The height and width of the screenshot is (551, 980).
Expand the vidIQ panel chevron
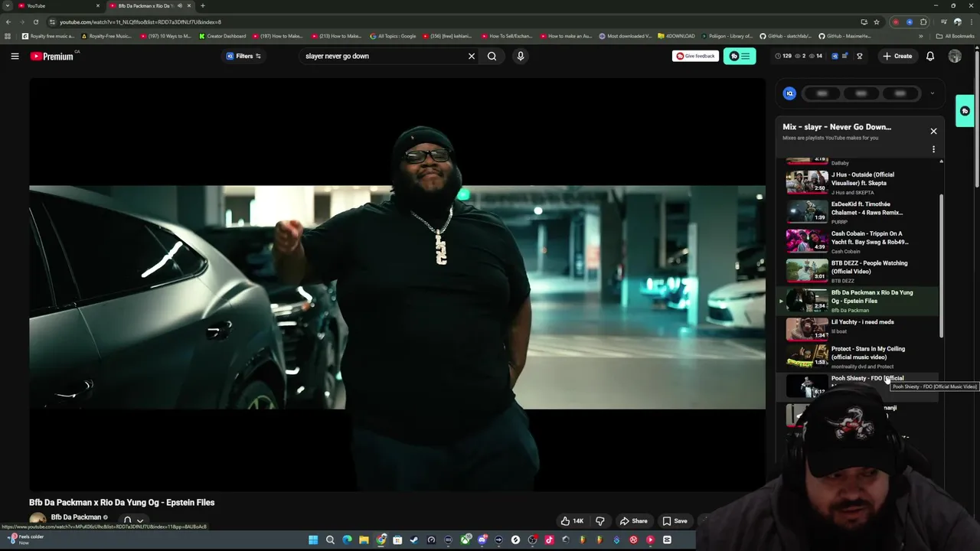pos(932,93)
